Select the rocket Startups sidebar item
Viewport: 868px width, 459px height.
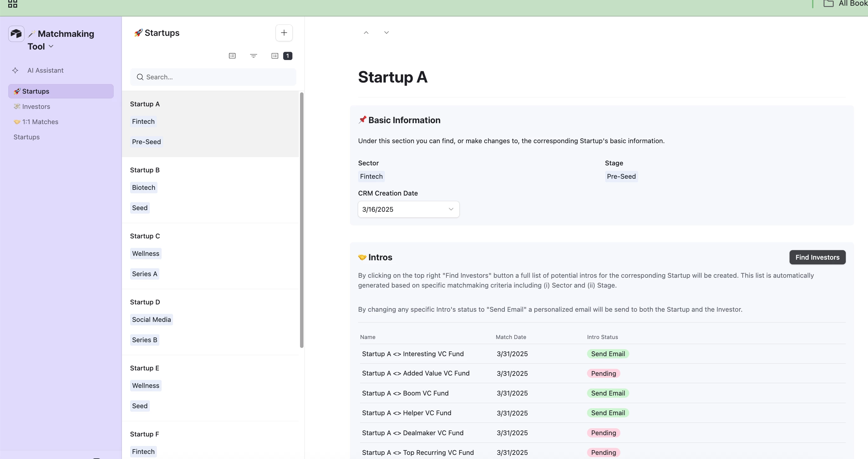point(61,91)
